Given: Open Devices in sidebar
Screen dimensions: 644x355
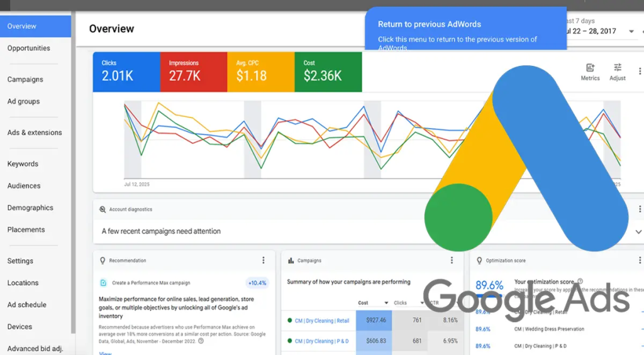Looking at the screenshot, I should pyautogui.click(x=19, y=327).
